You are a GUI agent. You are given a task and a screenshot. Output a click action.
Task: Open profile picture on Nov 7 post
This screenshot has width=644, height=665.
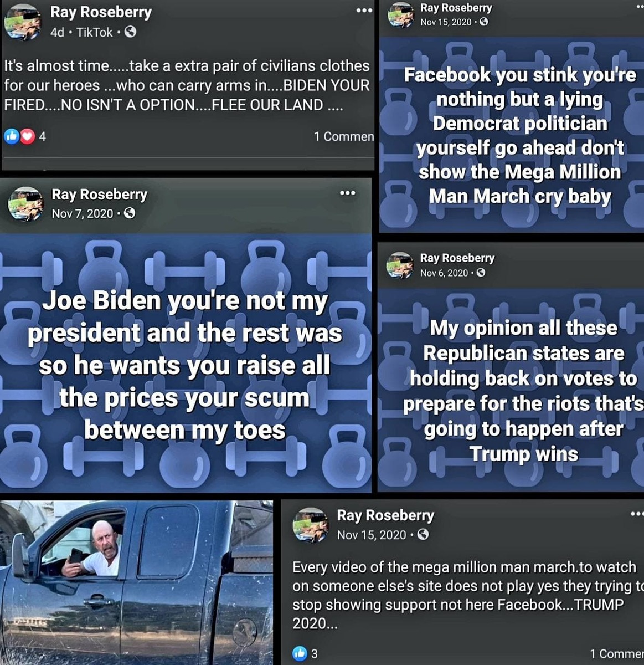[25, 204]
